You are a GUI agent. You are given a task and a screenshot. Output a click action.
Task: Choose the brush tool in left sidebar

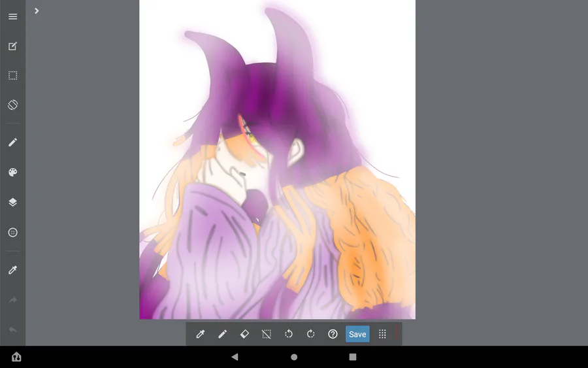pyautogui.click(x=13, y=142)
